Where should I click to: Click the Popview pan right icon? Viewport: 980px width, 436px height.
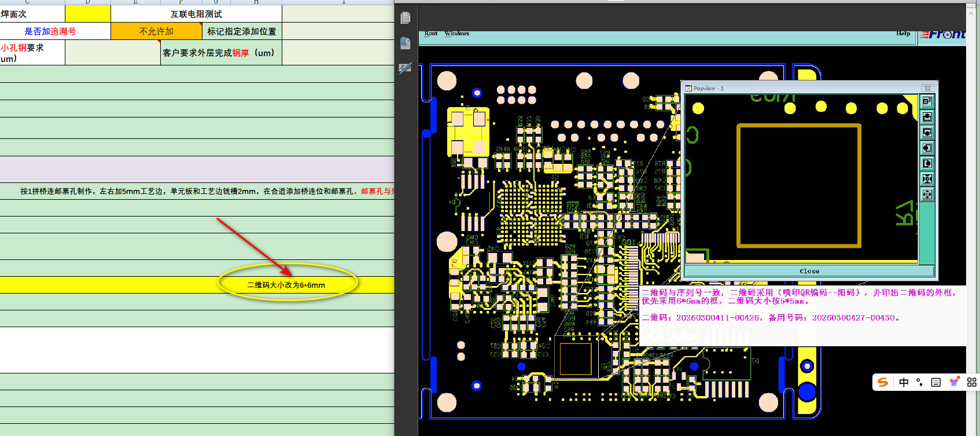(927, 164)
